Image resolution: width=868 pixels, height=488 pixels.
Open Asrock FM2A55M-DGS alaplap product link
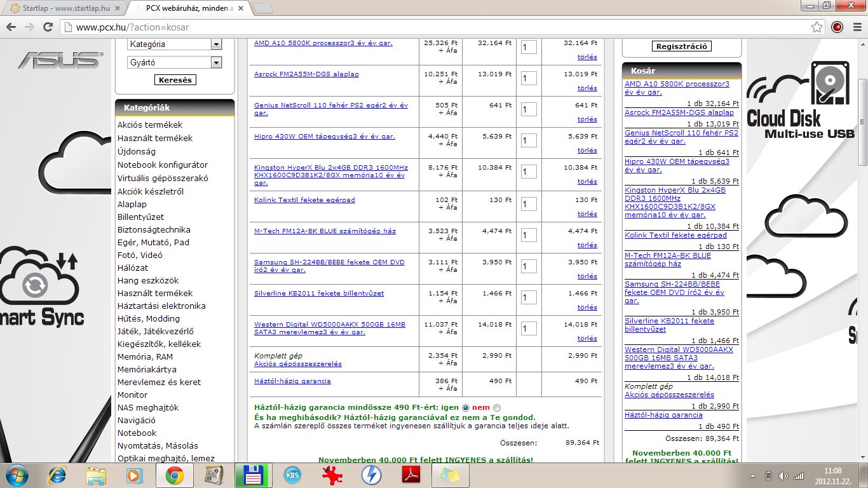point(306,74)
